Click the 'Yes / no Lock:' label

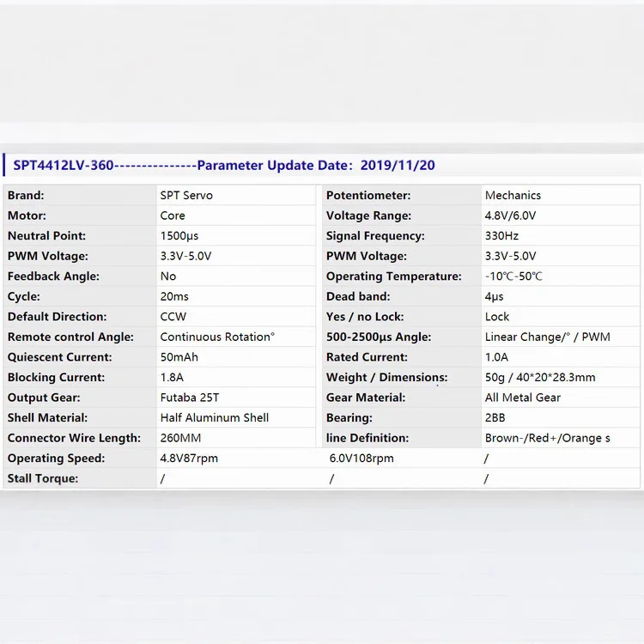click(x=365, y=316)
